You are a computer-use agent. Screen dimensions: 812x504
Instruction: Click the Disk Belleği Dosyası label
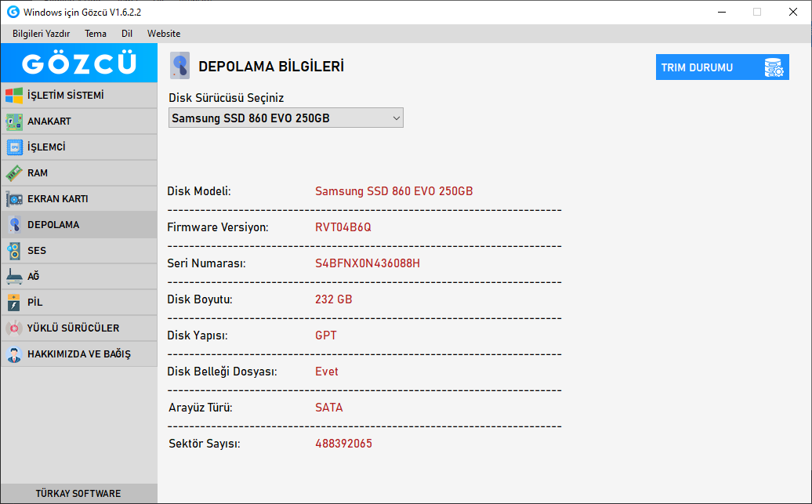pos(222,372)
